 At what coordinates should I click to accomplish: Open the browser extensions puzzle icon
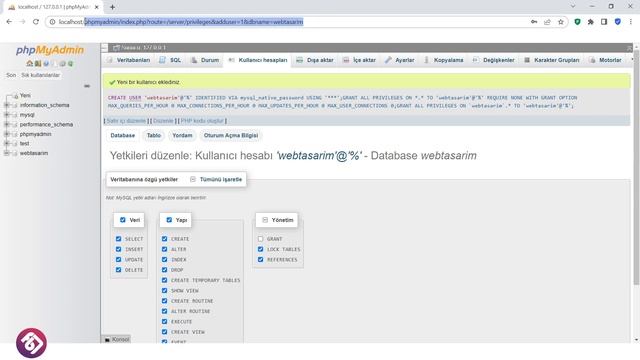591,22
